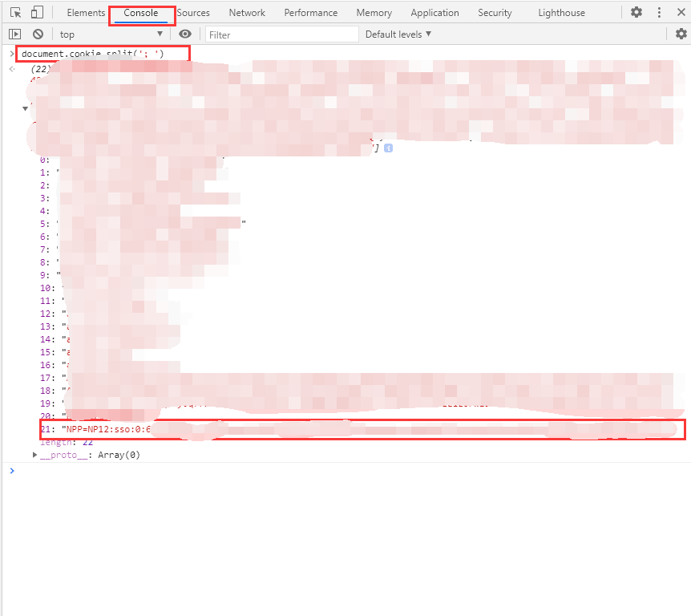Switch to the Network tab

(x=247, y=13)
